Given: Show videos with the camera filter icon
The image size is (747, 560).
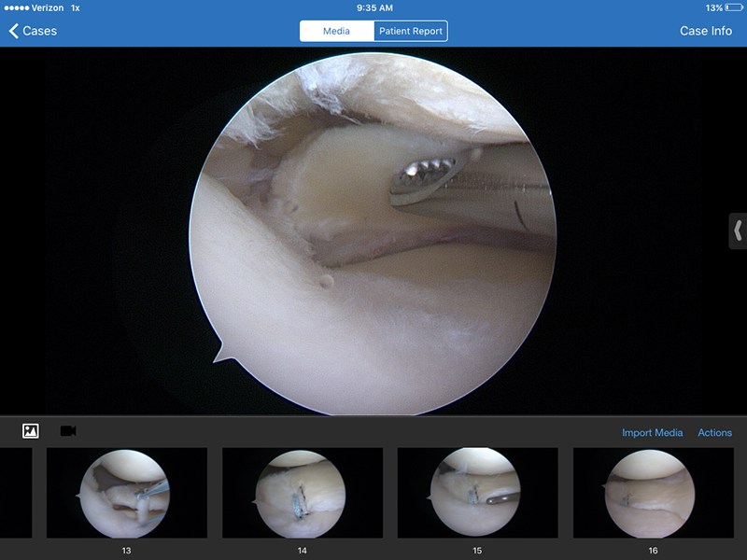Looking at the screenshot, I should [68, 431].
